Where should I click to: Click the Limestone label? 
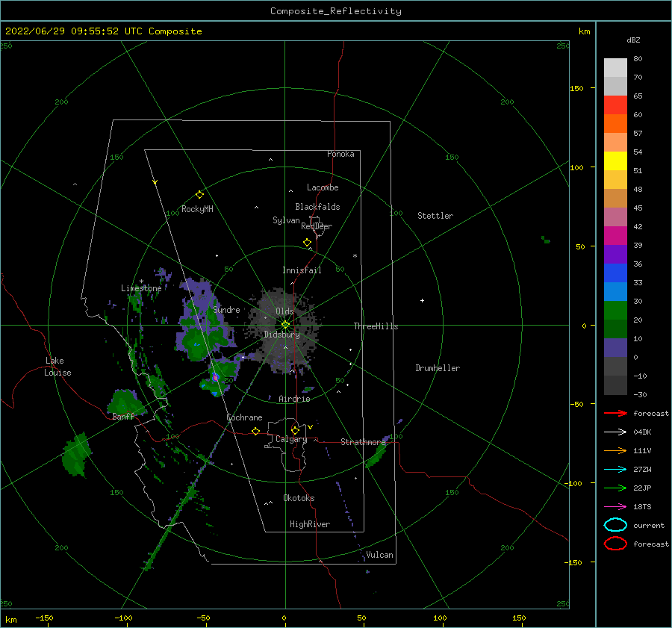(x=141, y=288)
